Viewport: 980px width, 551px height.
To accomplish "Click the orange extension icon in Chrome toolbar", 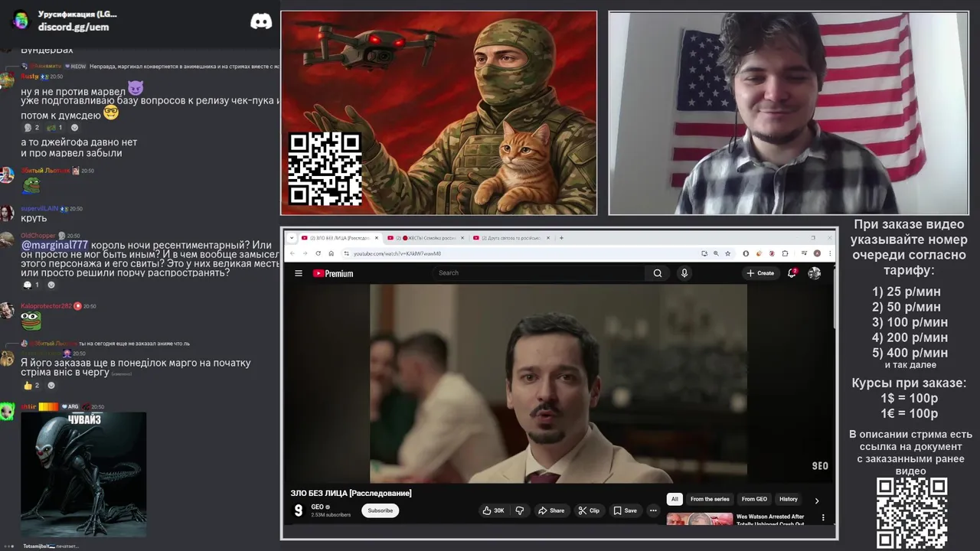I will 759,253.
